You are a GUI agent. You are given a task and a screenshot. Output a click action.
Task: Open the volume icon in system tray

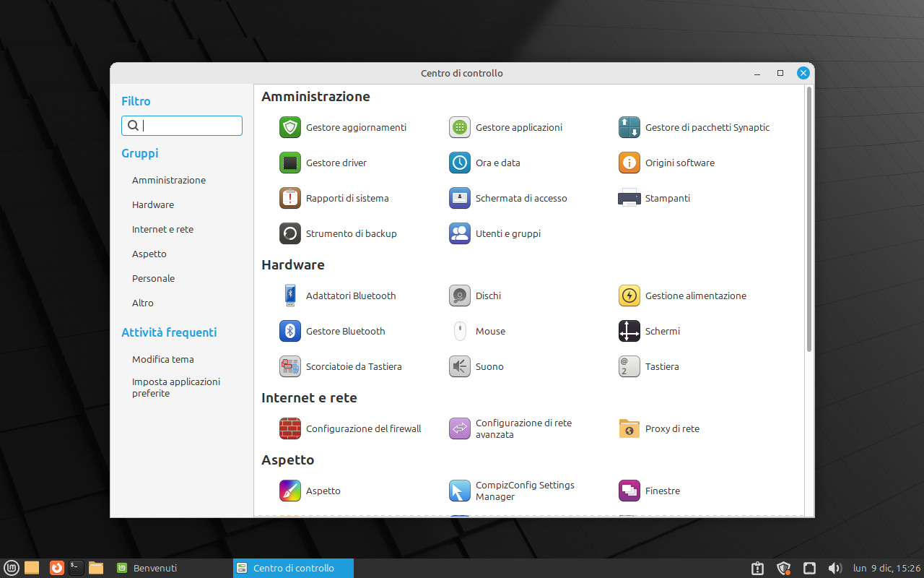pyautogui.click(x=834, y=568)
